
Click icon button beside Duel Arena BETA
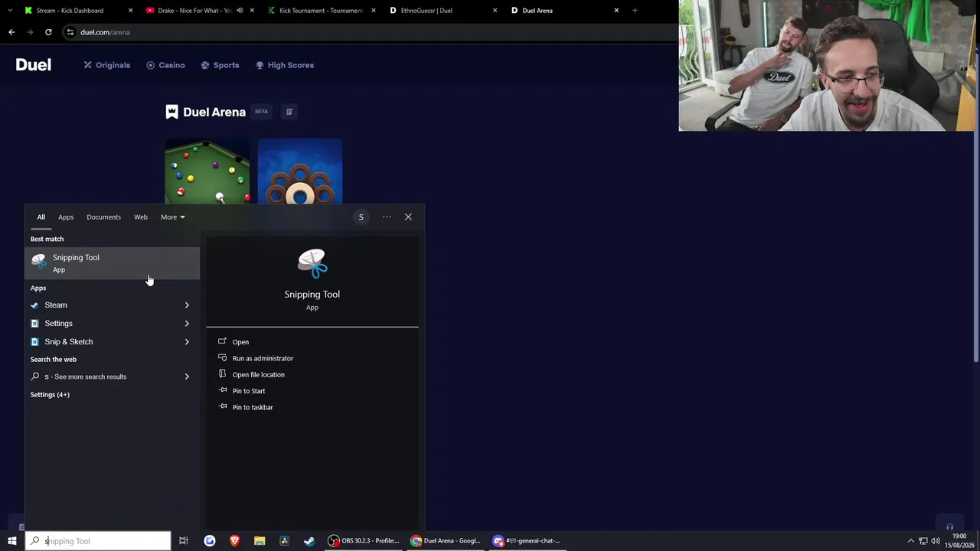289,112
